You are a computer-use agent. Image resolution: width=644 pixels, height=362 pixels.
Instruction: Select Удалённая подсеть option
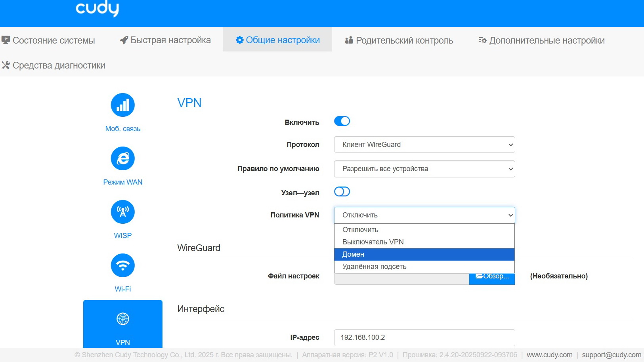click(x=424, y=267)
